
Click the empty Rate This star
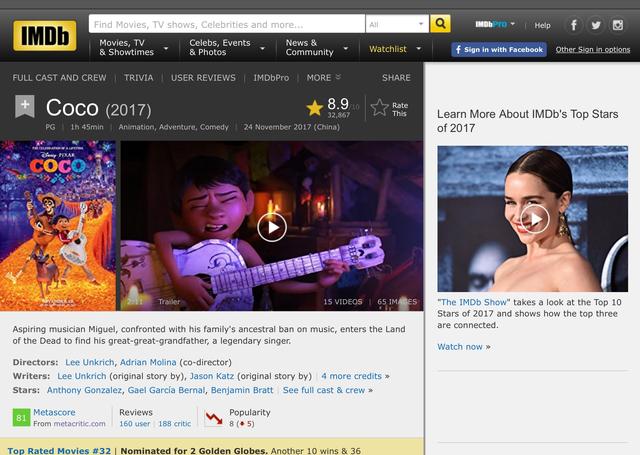pyautogui.click(x=380, y=108)
